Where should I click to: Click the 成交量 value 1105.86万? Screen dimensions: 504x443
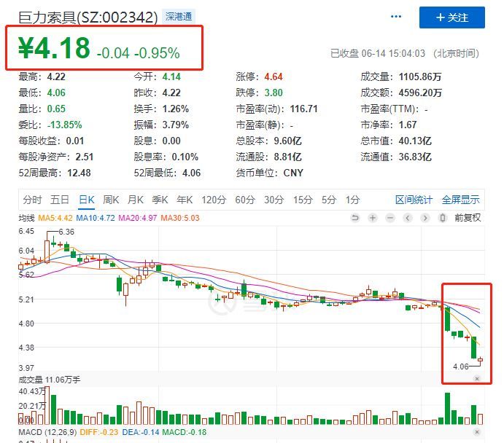(420, 77)
